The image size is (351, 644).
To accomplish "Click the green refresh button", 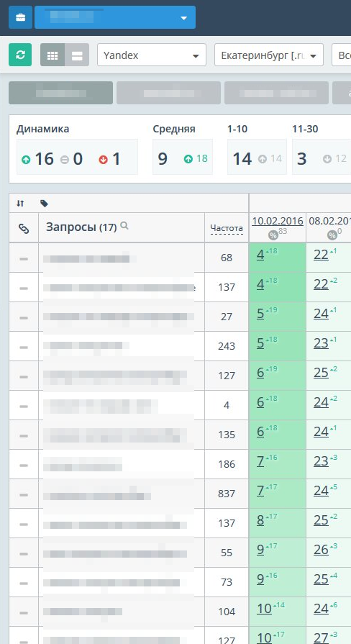I will pos(20,55).
